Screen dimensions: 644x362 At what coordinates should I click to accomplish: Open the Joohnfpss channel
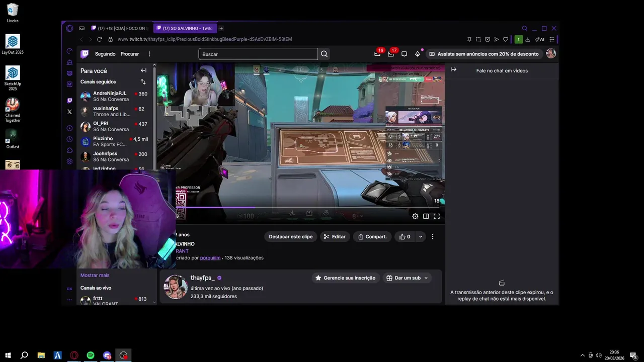(116, 156)
